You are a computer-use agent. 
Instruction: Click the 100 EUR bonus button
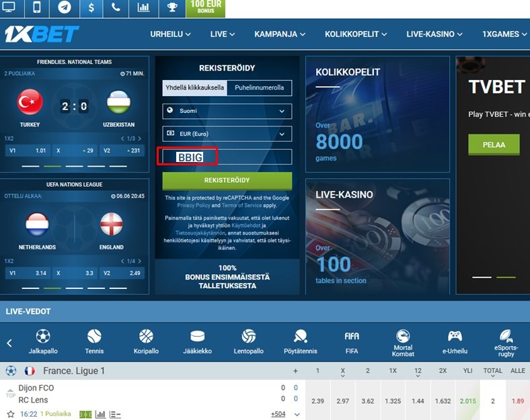(206, 7)
